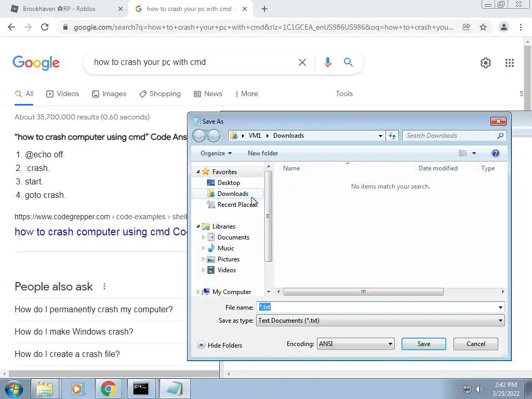Open the Windows Start button
The image size is (532, 399).
pos(14,389)
